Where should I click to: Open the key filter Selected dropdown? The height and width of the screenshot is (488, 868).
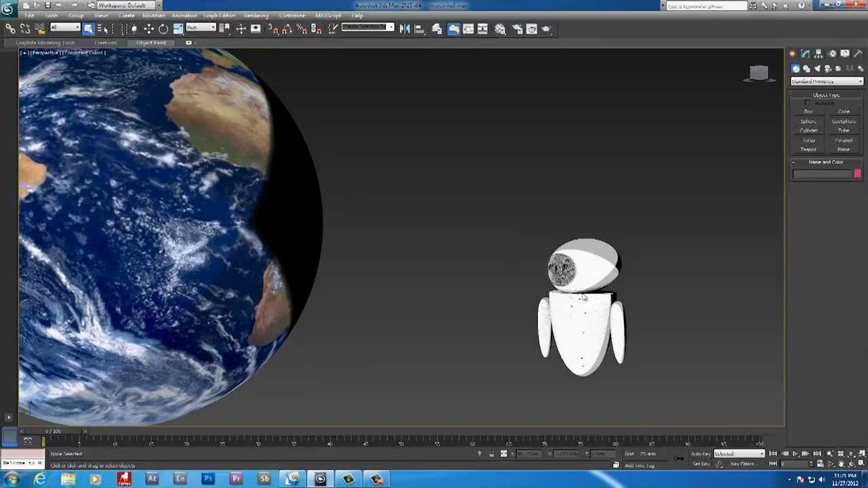[x=739, y=453]
